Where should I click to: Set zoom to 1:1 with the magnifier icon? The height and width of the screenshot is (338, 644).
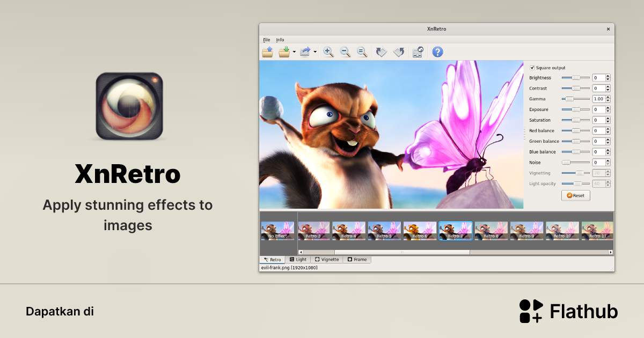[362, 52]
